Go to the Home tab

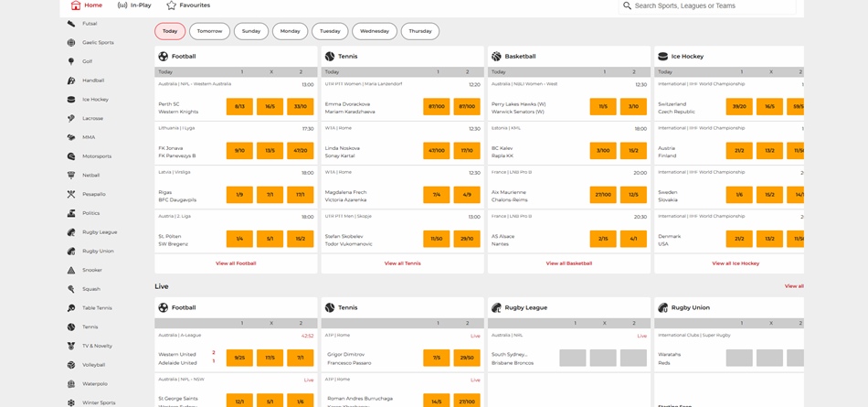click(x=87, y=5)
